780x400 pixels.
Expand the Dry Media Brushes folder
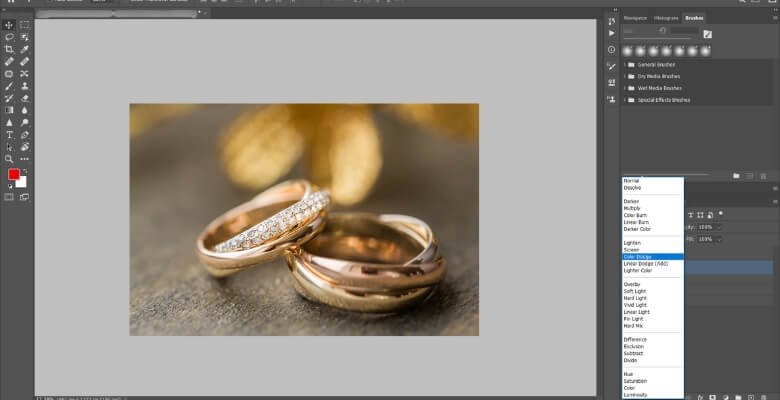tap(625, 77)
